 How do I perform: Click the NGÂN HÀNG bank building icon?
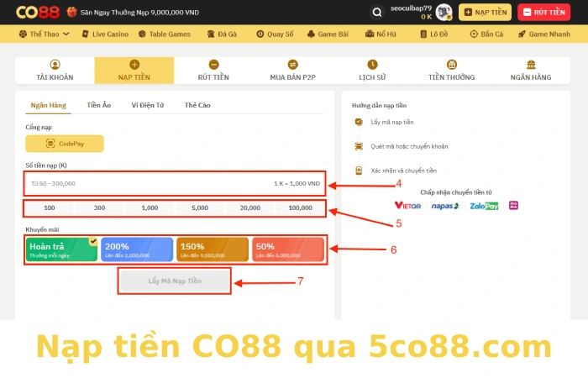pos(531,65)
